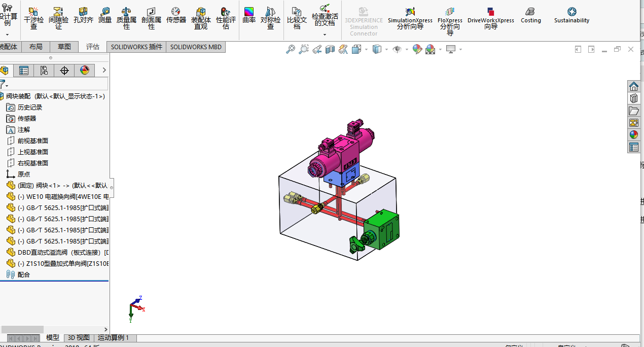Switch to SOLIDWORKS 插件 tab
Image resolution: width=644 pixels, height=347 pixels.
point(137,47)
